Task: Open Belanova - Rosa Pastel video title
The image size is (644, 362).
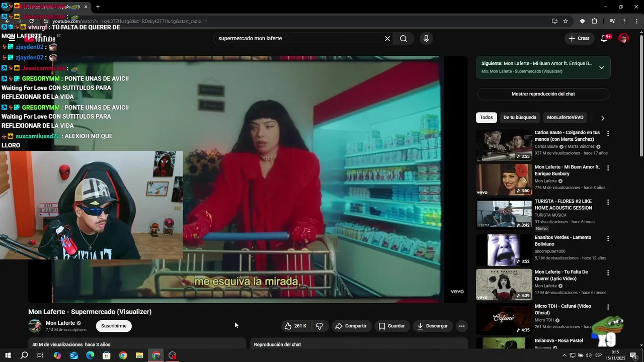Action: click(x=558, y=341)
